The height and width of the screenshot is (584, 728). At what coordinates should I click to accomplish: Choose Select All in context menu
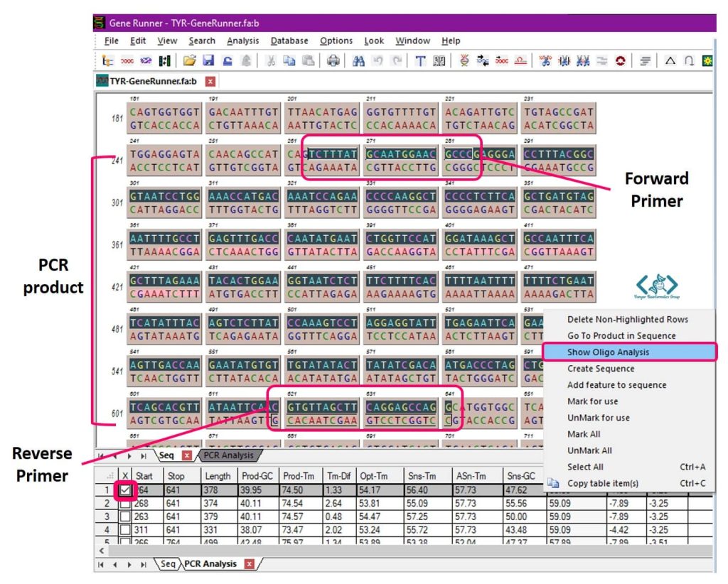click(x=629, y=467)
